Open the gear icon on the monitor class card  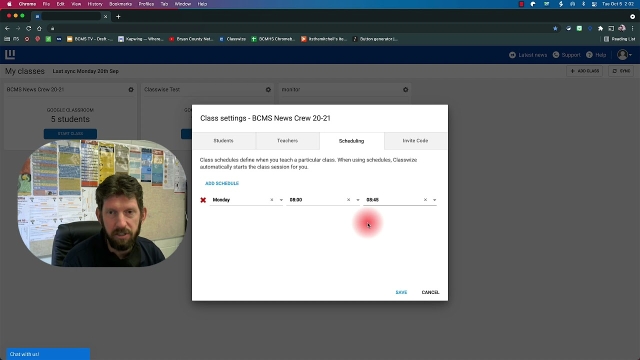tap(405, 89)
